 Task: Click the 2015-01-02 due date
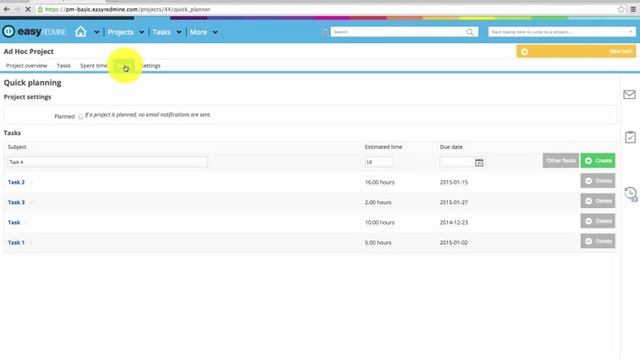(454, 242)
